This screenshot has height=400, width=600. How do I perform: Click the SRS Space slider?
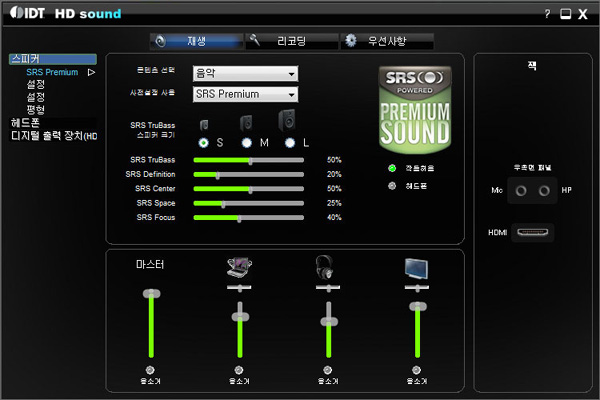point(249,203)
